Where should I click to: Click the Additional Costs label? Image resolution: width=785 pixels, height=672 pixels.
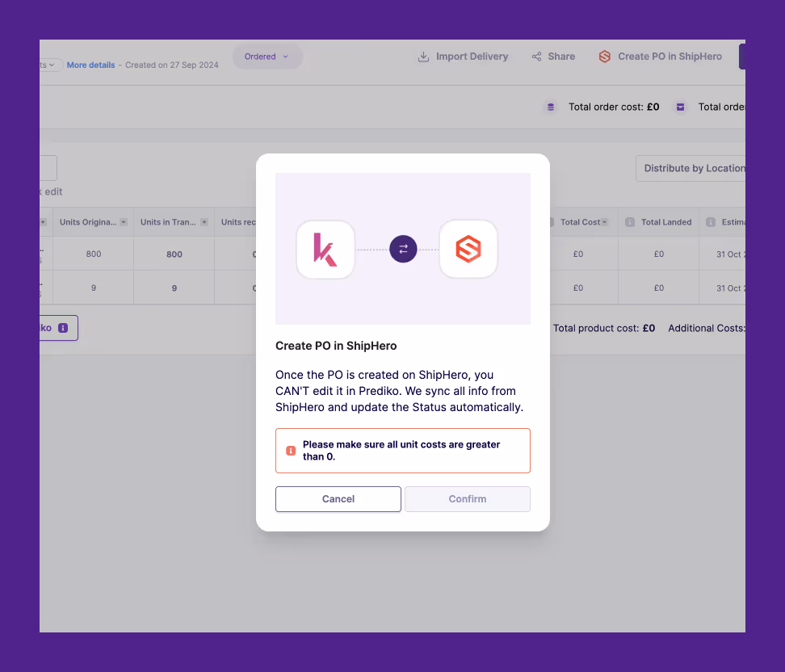tap(707, 328)
